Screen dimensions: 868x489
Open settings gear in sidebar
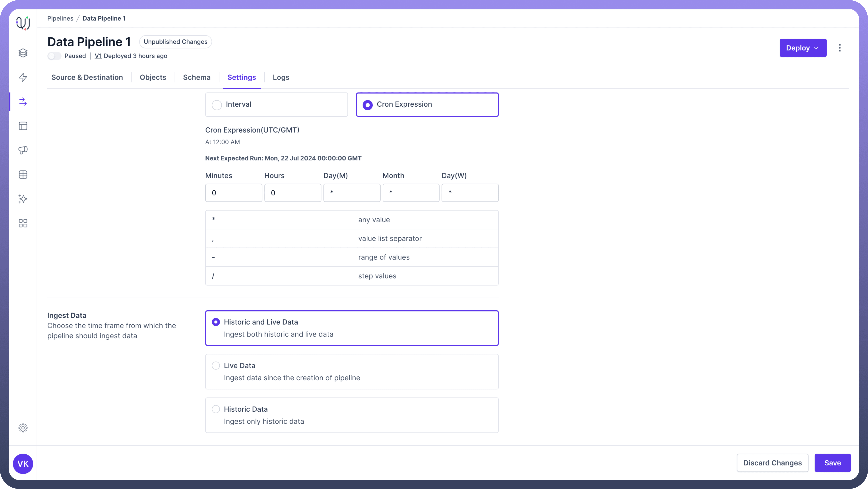[x=23, y=428]
